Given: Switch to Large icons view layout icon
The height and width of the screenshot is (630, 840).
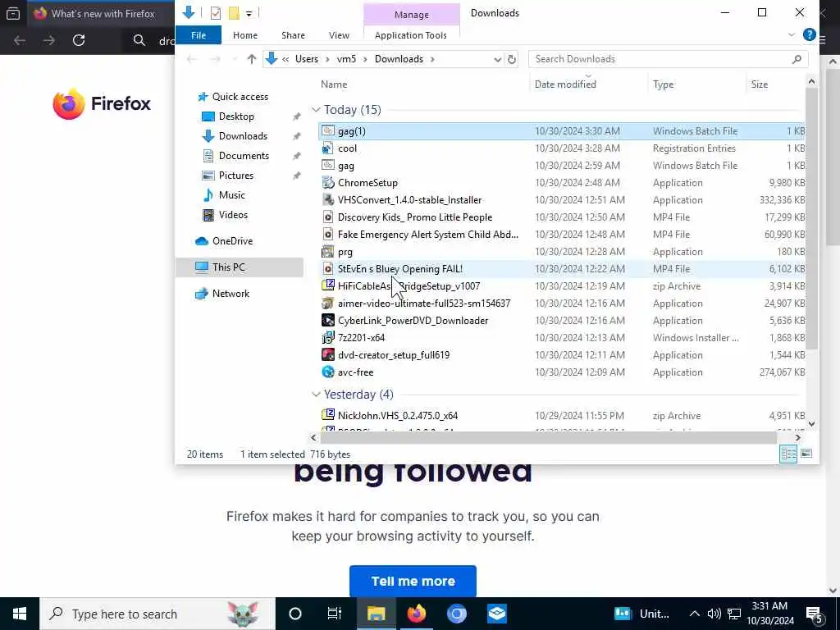Looking at the screenshot, I should [x=806, y=454].
